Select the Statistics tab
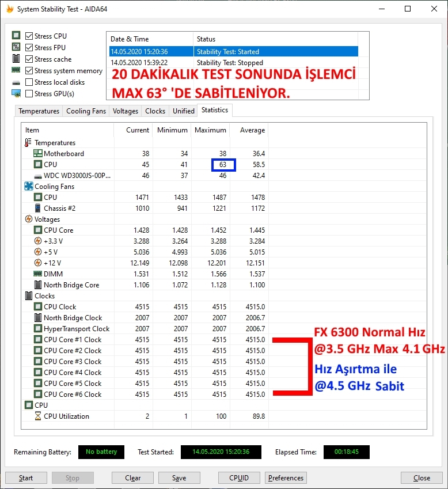The image size is (448, 489). click(215, 110)
